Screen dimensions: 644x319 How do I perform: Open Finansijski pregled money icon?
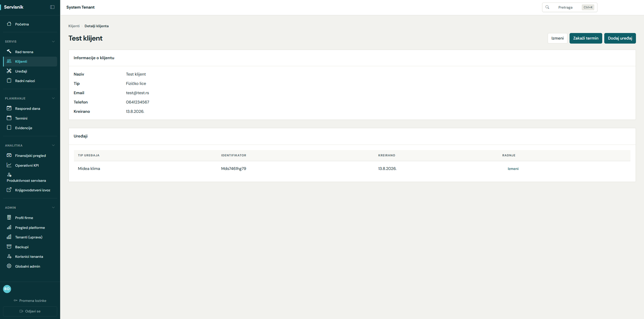pyautogui.click(x=9, y=155)
